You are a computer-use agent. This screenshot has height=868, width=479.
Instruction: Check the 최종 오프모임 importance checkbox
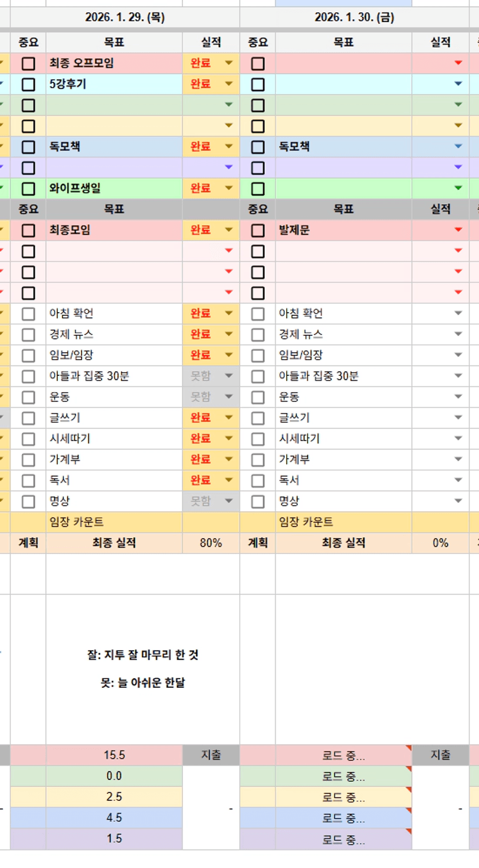click(x=28, y=64)
